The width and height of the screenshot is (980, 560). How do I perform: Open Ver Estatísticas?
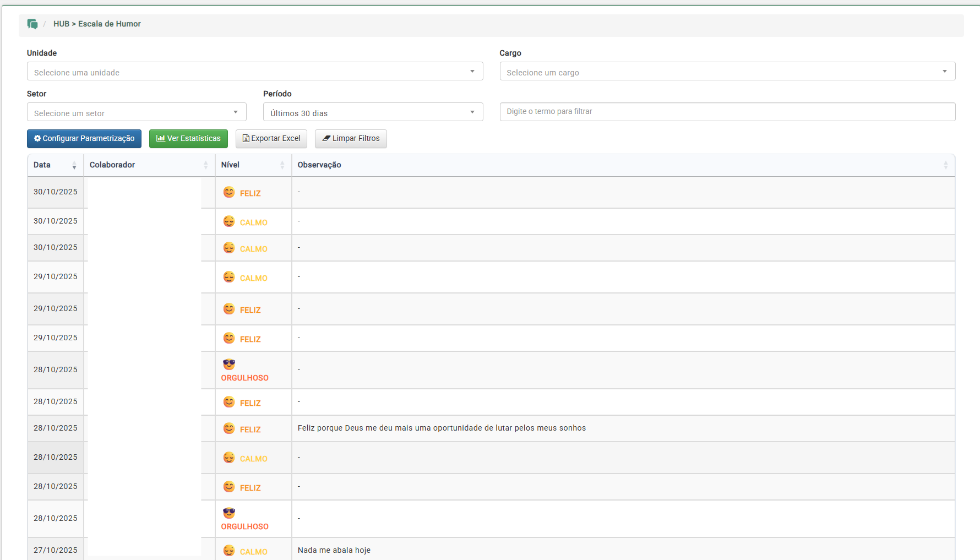point(188,139)
